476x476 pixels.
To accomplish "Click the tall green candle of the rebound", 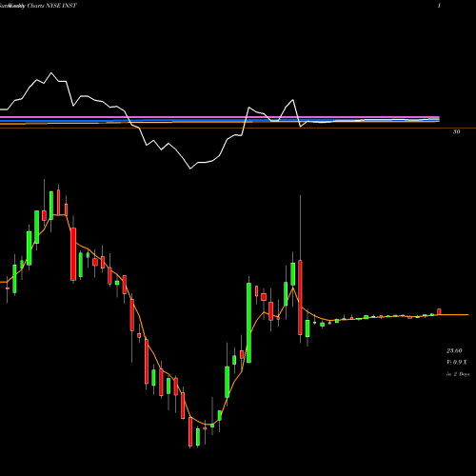I will tap(248, 323).
